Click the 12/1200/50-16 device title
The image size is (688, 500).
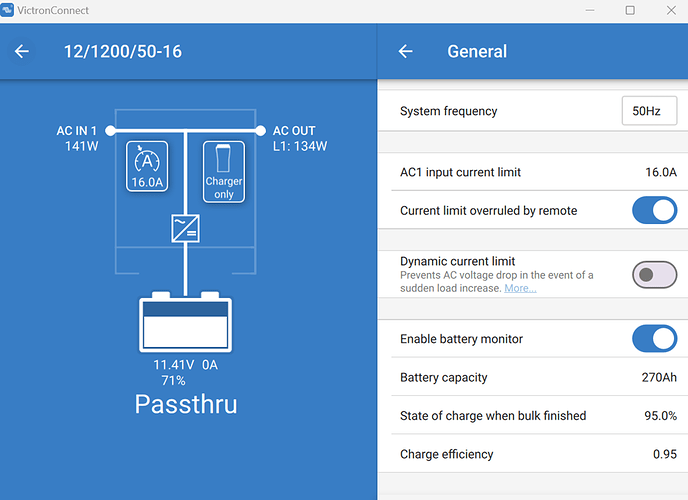(123, 51)
